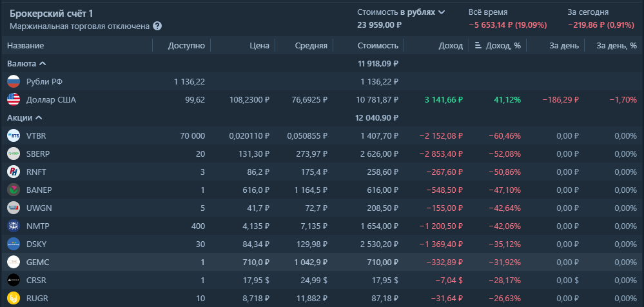Viewport: 644px width, 307px height.
Task: Sort by the 'Доход, %' column header
Action: [x=497, y=46]
